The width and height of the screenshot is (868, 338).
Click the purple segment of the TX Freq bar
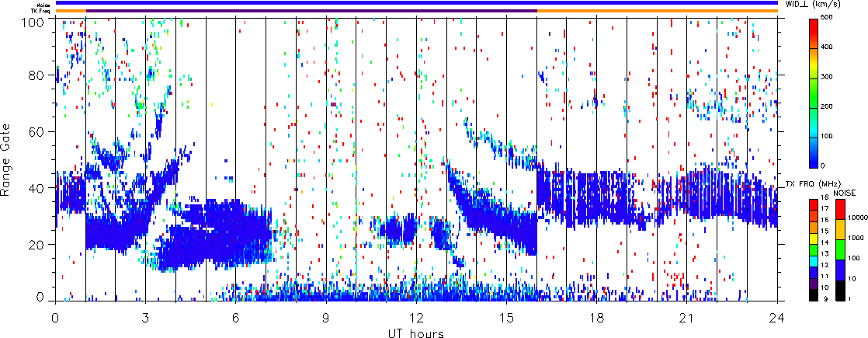(x=311, y=11)
